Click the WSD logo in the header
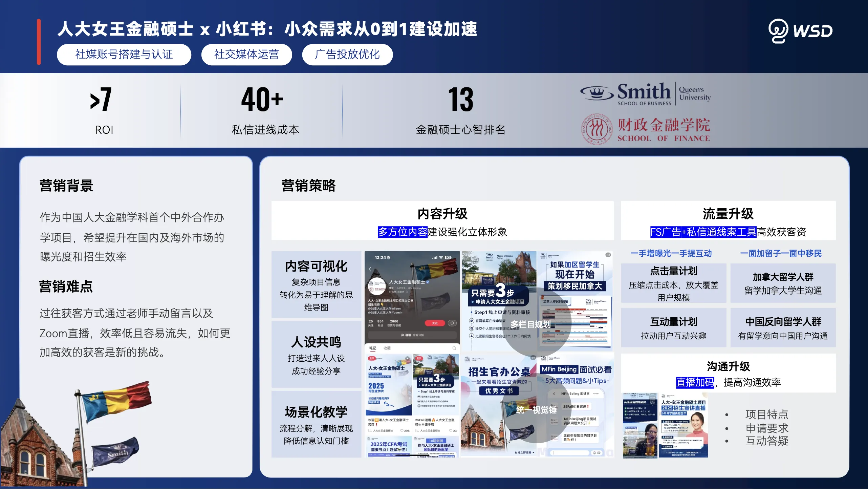The image size is (868, 489). [801, 31]
